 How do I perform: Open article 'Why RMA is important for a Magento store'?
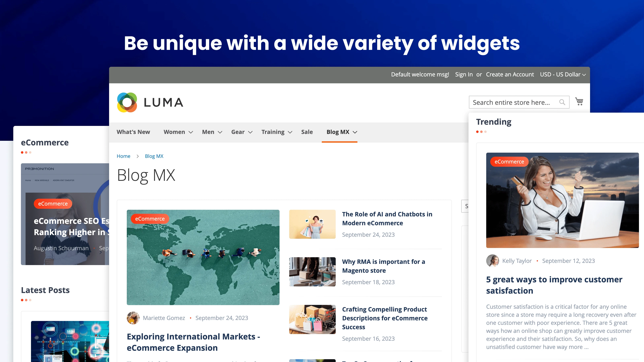[x=384, y=266]
